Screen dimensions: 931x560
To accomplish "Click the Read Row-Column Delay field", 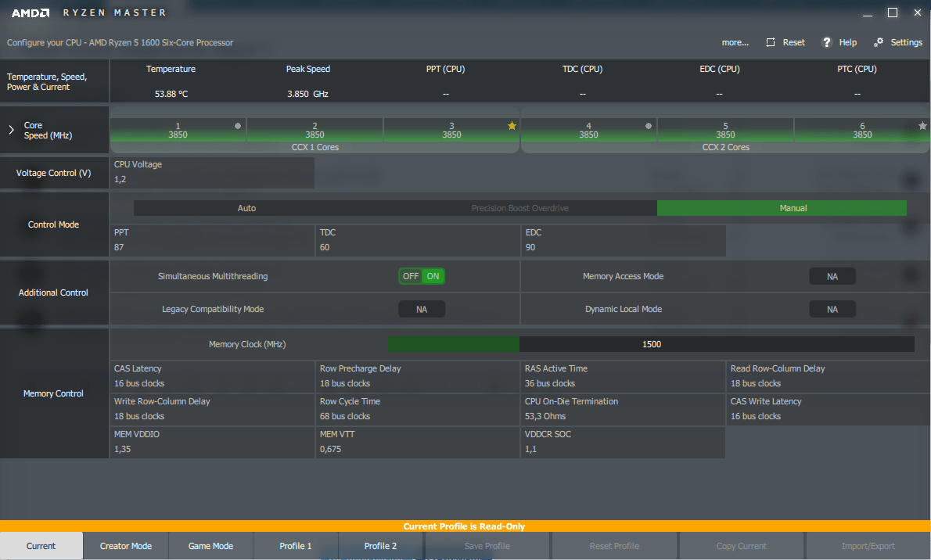I will coord(829,376).
